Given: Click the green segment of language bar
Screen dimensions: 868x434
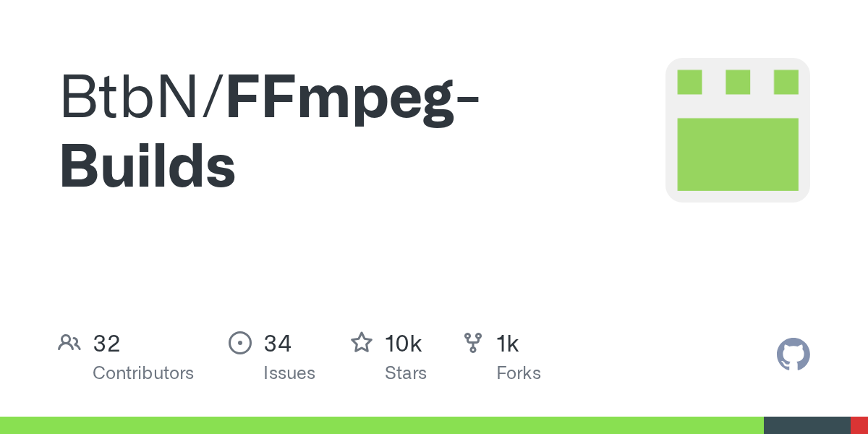Looking at the screenshot, I should (381, 425).
